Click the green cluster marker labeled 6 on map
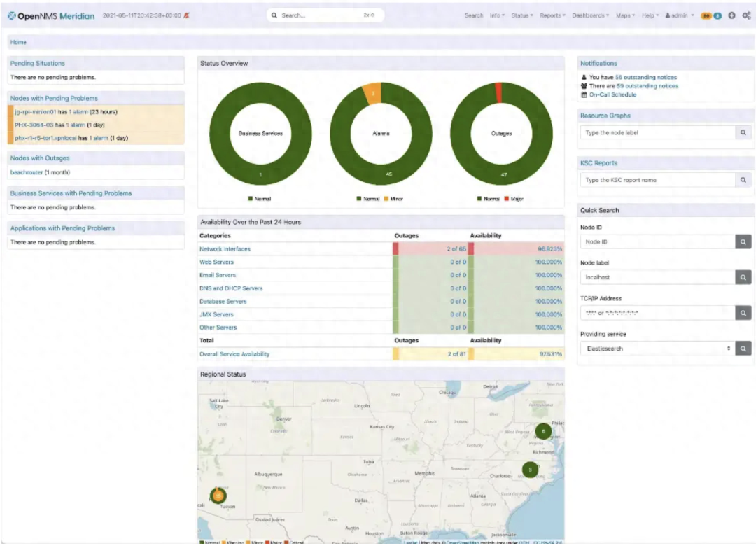 coord(543,431)
